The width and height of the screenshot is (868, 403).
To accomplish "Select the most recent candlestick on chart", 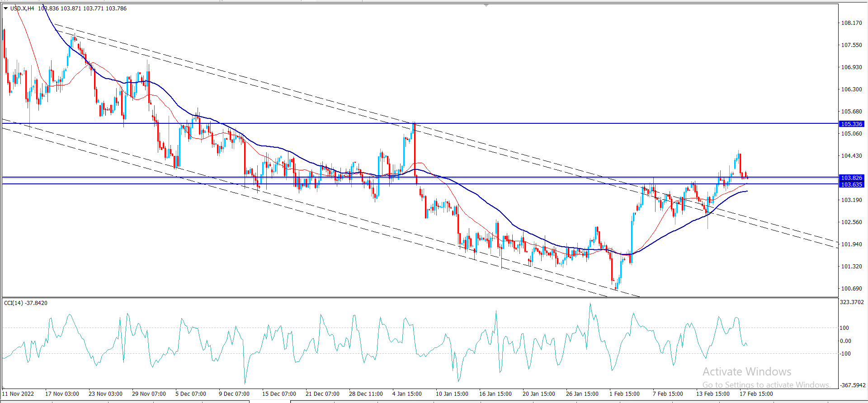I will point(747,177).
